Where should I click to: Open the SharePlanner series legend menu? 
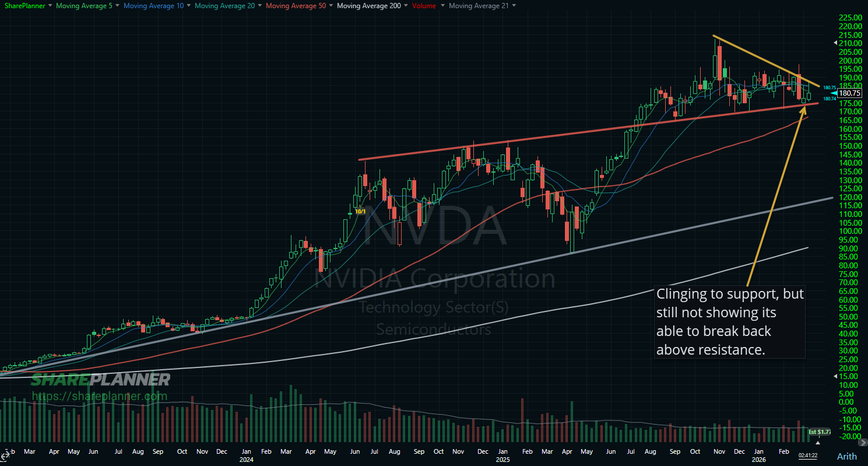50,6
